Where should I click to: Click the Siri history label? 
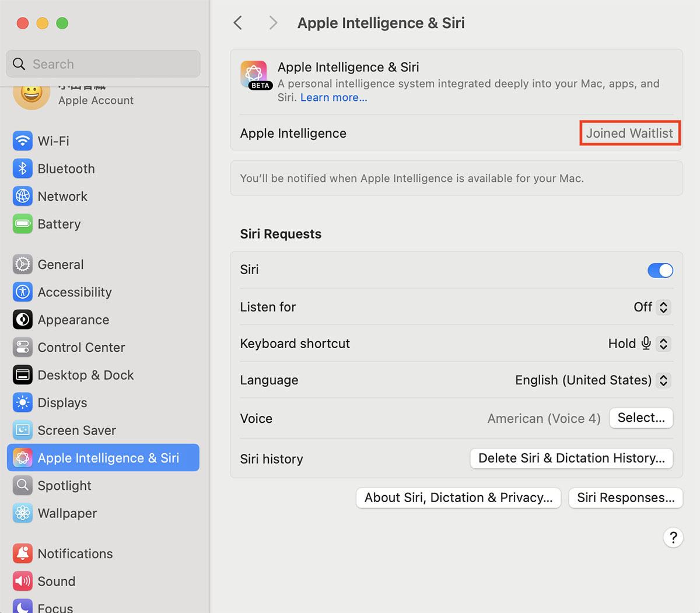coord(271,459)
